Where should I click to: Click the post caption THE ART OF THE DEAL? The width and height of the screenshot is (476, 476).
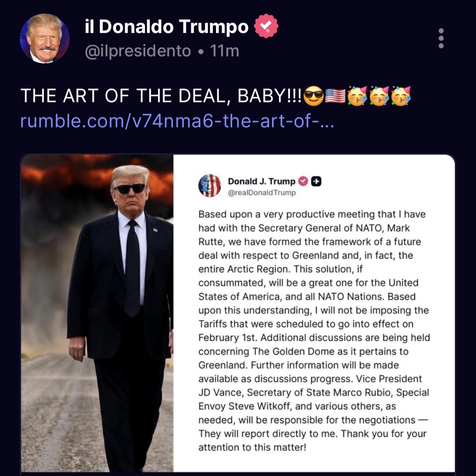click(161, 96)
